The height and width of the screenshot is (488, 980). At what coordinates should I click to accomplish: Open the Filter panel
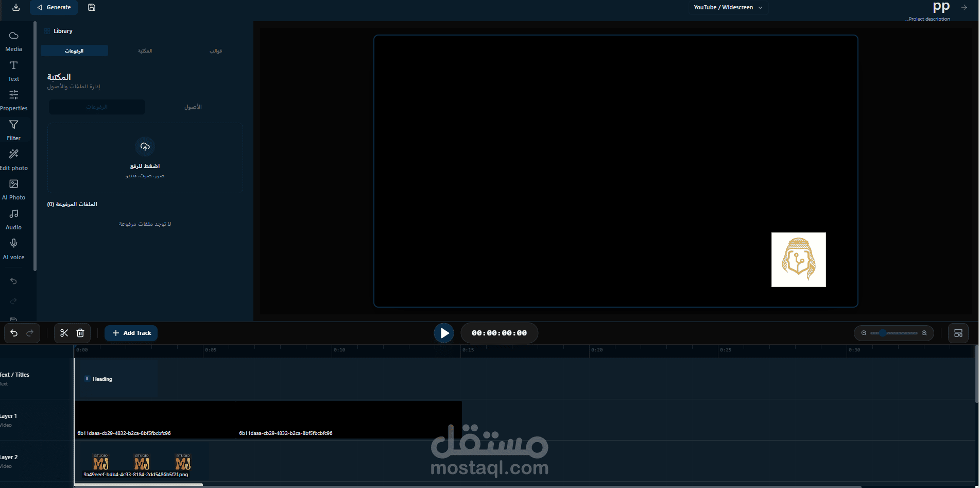pyautogui.click(x=13, y=130)
